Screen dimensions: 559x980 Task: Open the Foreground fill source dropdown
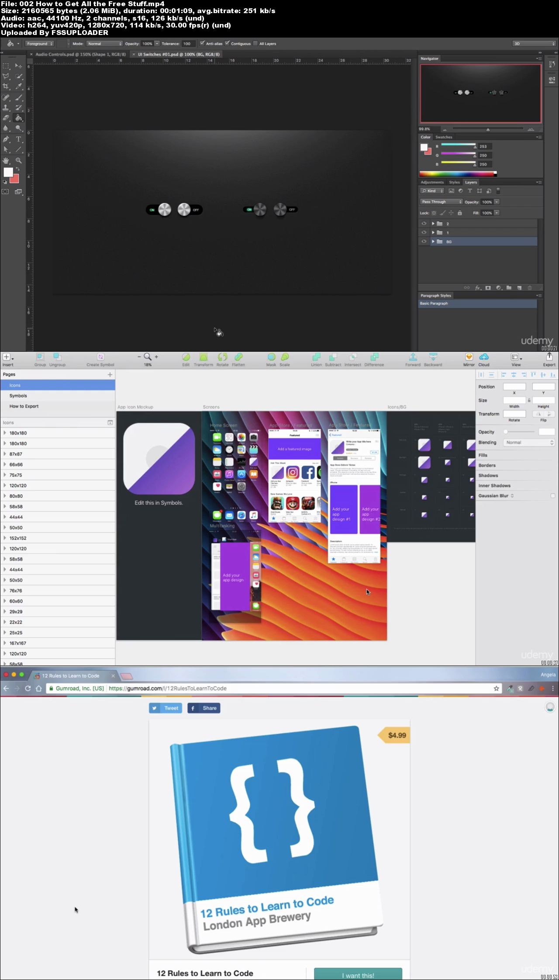point(39,44)
